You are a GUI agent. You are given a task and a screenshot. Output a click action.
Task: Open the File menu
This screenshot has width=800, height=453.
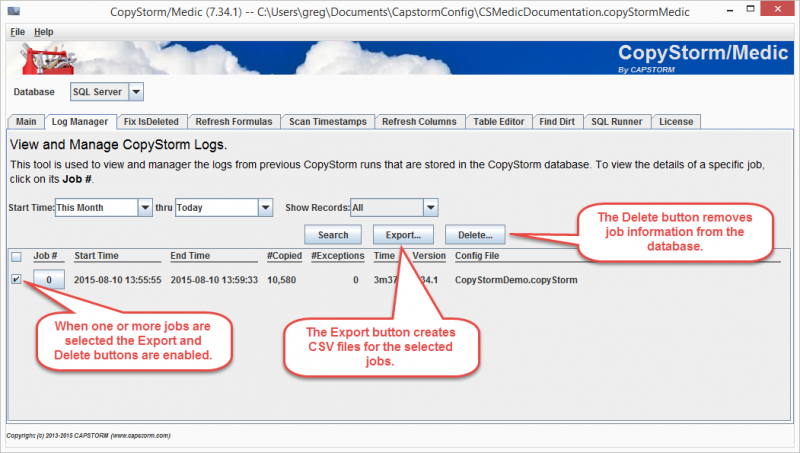(17, 32)
